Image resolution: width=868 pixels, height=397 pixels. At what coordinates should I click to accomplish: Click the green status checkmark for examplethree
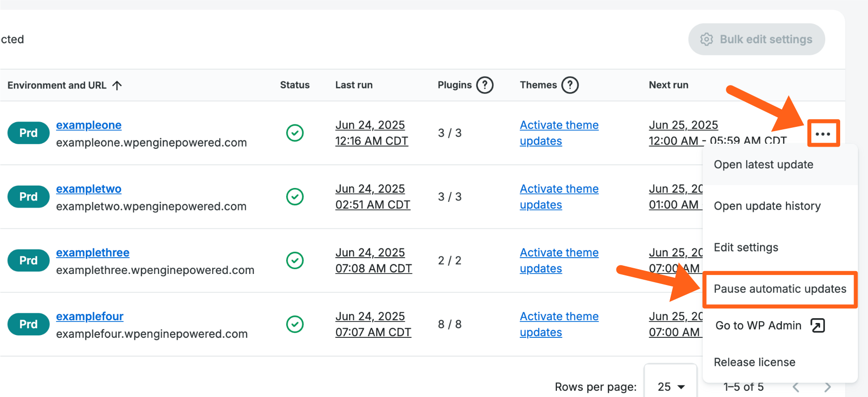[x=295, y=261]
